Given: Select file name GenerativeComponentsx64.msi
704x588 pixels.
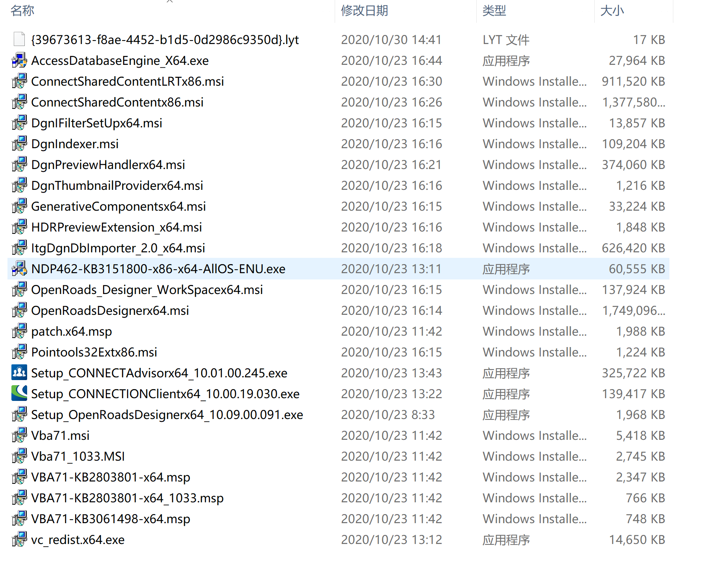Looking at the screenshot, I should pos(118,206).
